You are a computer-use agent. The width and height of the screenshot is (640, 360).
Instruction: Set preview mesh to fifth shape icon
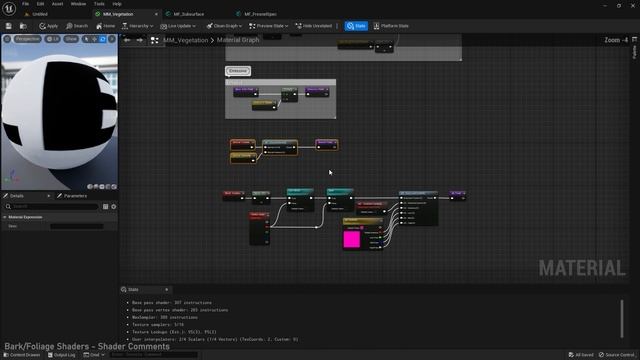click(x=114, y=187)
